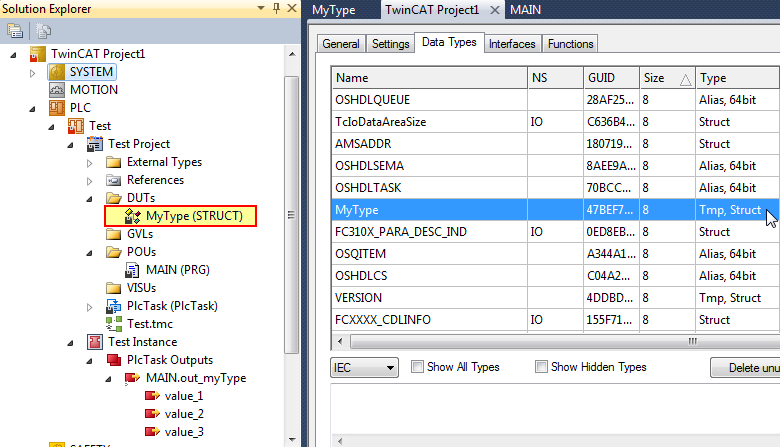Screen dimensions: 780x447
Task: Collapse the POUs folder node
Action: pyautogui.click(x=90, y=253)
